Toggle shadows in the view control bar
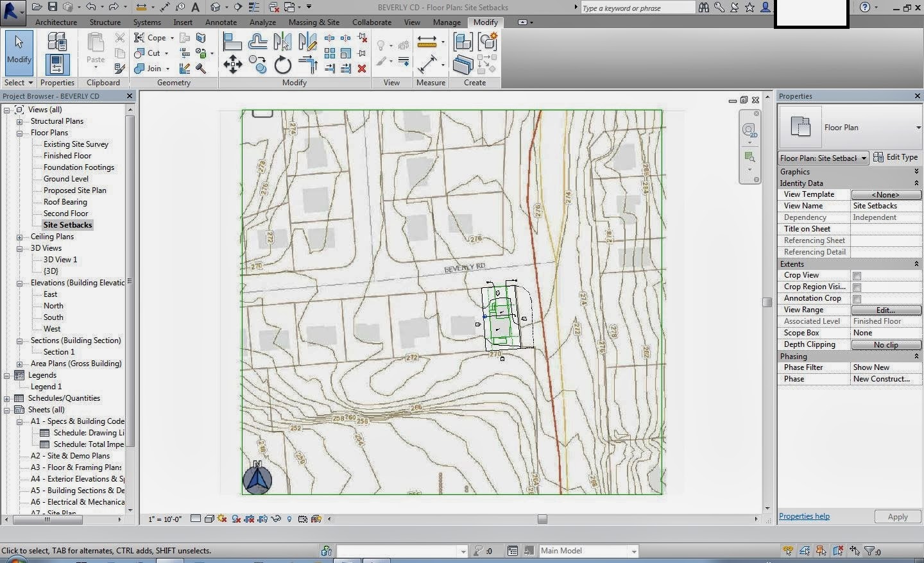 coord(221,518)
